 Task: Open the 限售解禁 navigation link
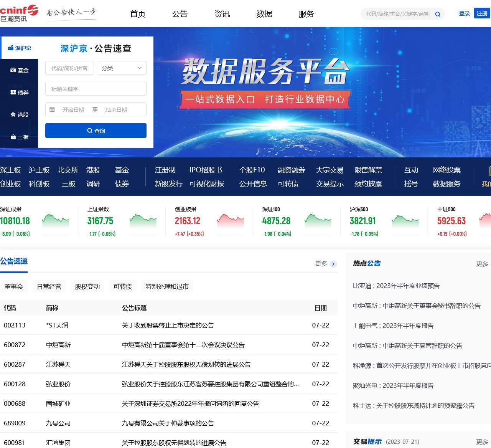click(368, 170)
